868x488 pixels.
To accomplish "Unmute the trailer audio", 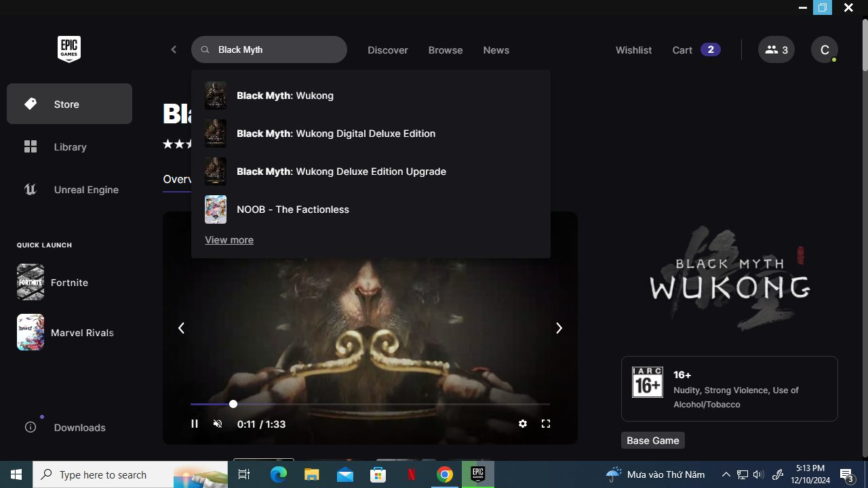I will tap(218, 424).
